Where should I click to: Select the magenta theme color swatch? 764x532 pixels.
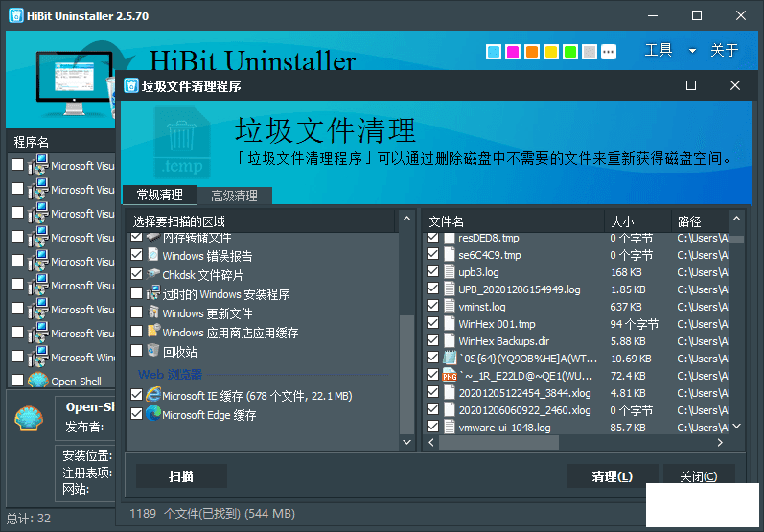(513, 51)
